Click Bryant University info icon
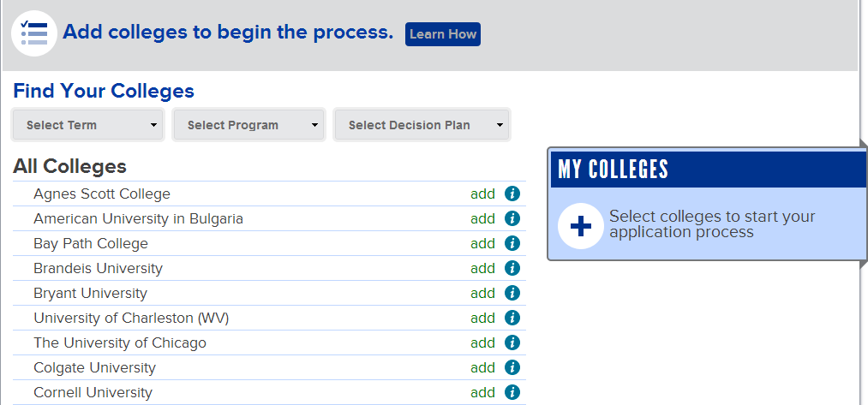This screenshot has width=868, height=405. tap(512, 294)
